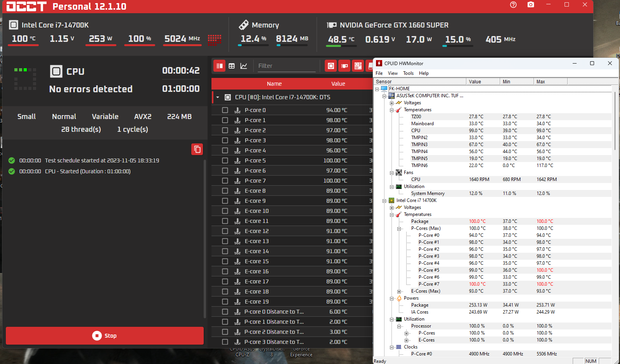Click the OCCT logo in title bar
Viewport: 620px width, 364px height.
(26, 6)
